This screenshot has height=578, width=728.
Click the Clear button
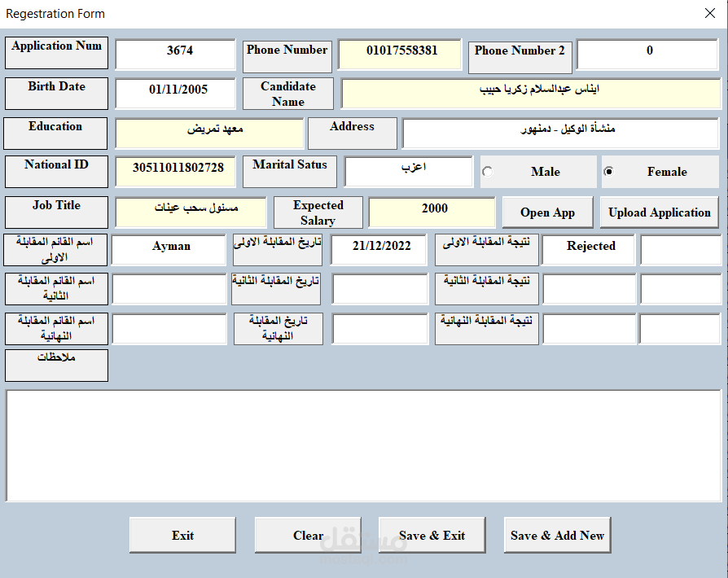(308, 536)
